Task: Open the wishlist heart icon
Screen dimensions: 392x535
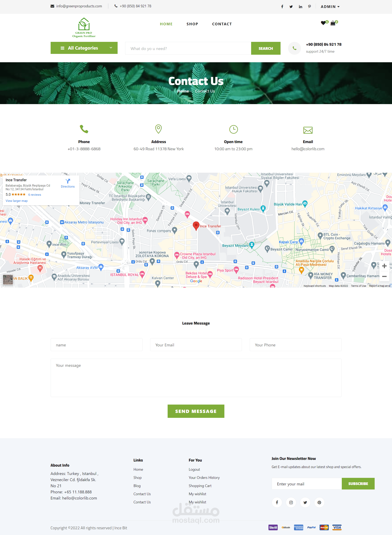Action: click(x=323, y=23)
